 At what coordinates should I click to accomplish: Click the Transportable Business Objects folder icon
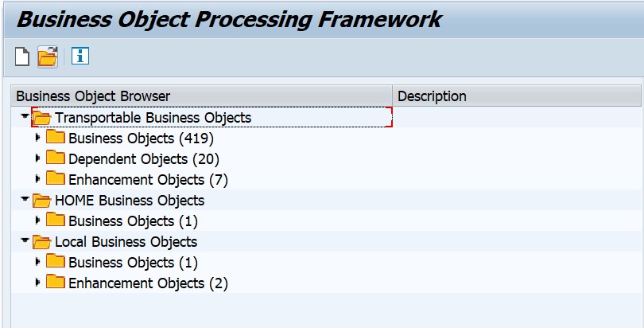[41, 118]
